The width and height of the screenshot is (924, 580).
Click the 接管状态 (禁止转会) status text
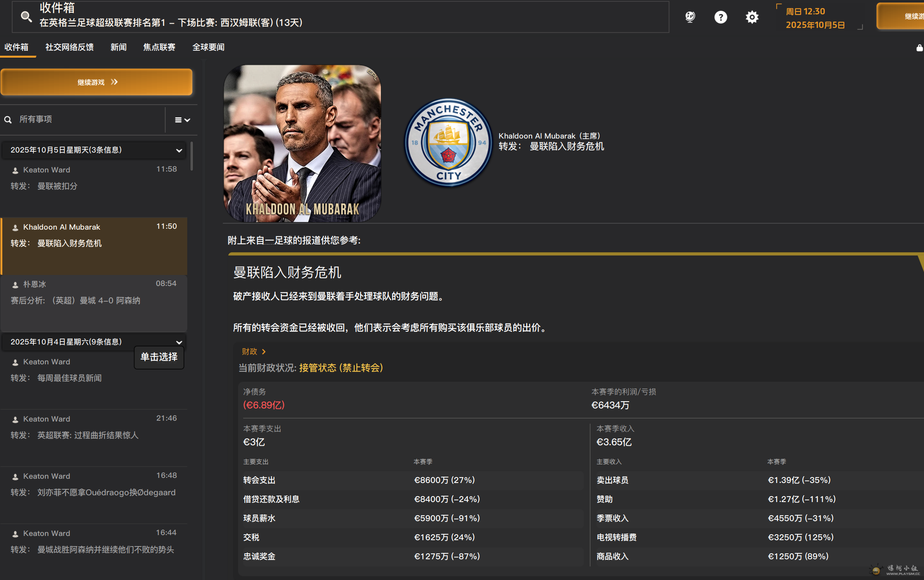click(x=341, y=368)
